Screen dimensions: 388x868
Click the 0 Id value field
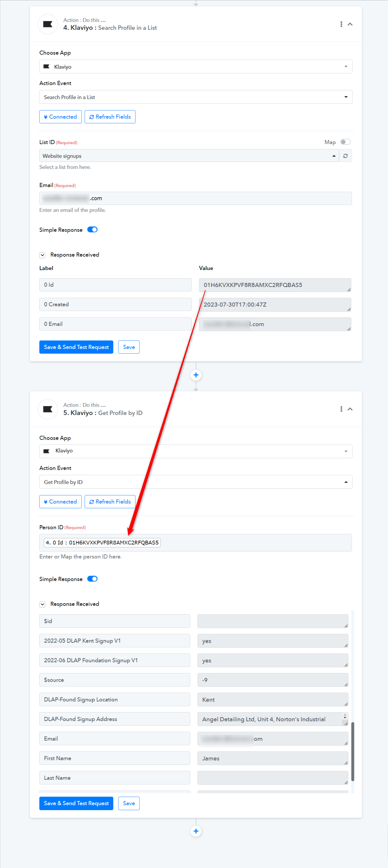coord(275,285)
